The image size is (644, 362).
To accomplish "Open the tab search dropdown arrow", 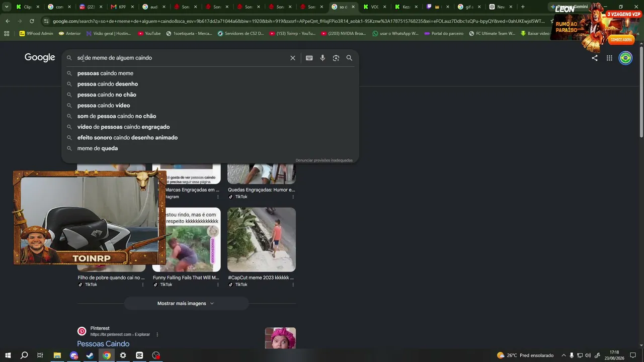I will 7,7.
